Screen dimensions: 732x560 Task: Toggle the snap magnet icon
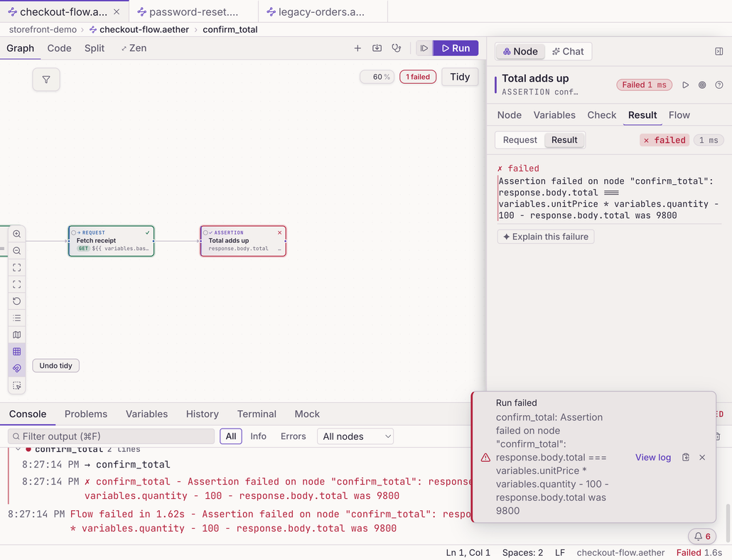coord(17,368)
